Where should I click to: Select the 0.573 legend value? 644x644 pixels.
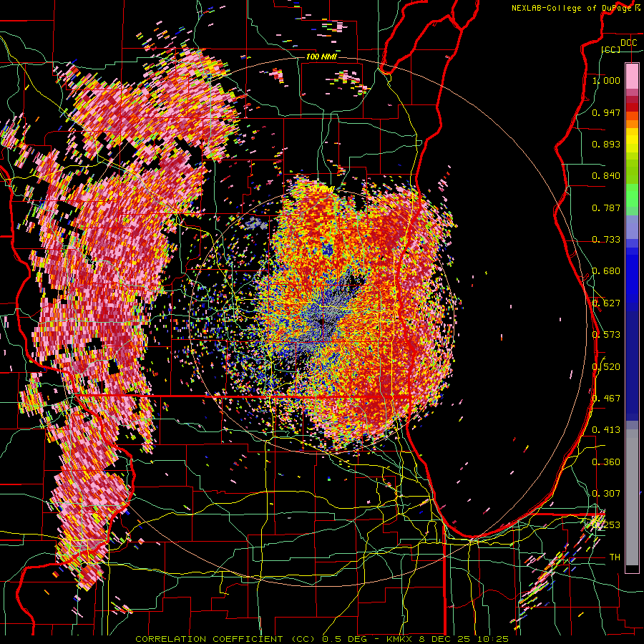tap(606, 335)
